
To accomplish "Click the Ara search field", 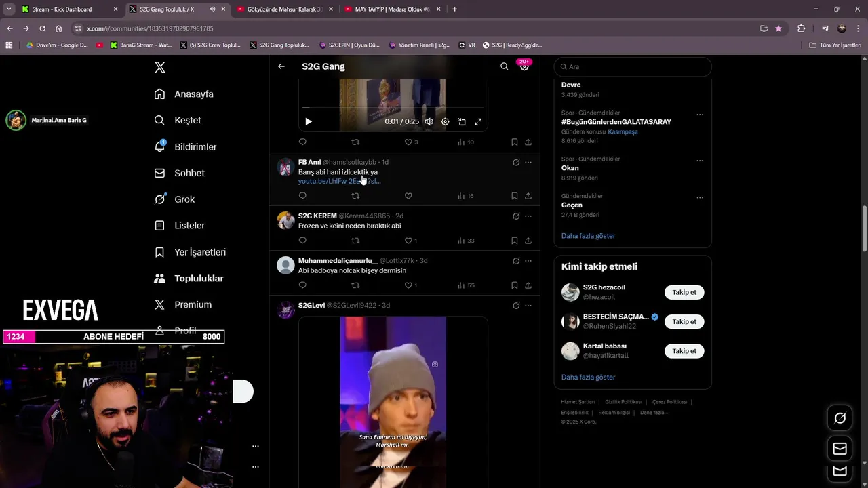I will point(633,67).
